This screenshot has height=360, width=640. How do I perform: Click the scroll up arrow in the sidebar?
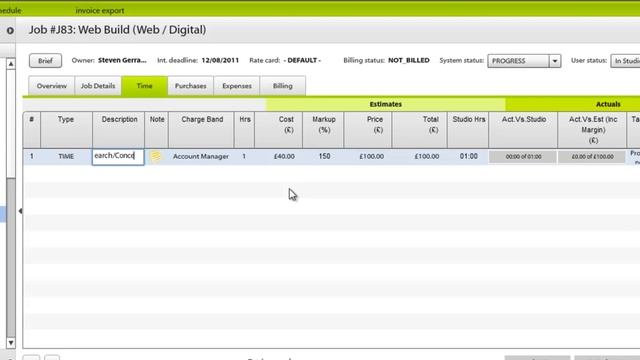click(11, 64)
